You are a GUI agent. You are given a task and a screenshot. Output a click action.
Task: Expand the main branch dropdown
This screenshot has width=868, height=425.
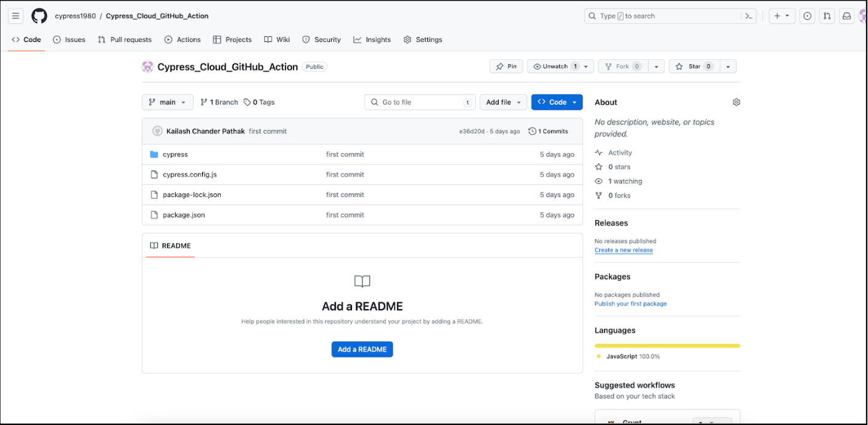167,102
